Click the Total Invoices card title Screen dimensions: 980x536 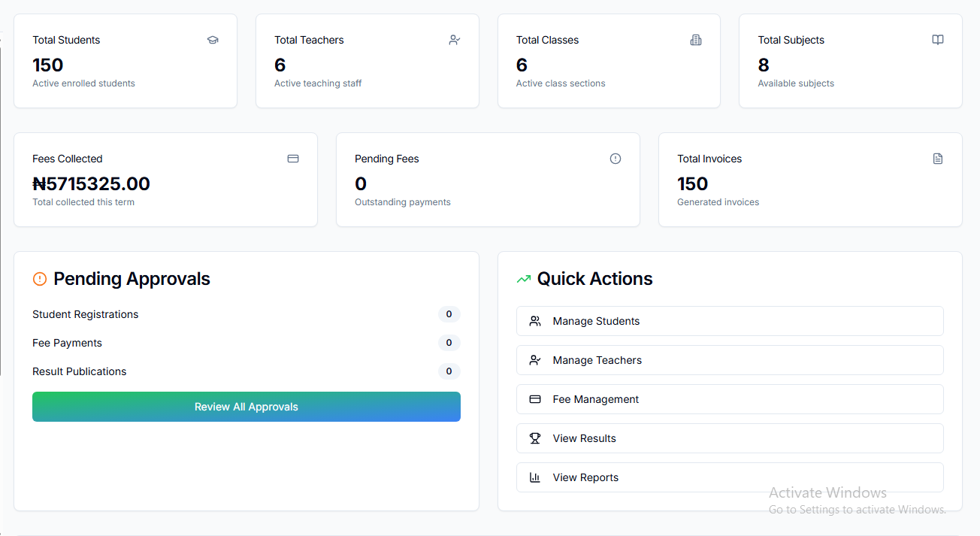click(x=709, y=159)
